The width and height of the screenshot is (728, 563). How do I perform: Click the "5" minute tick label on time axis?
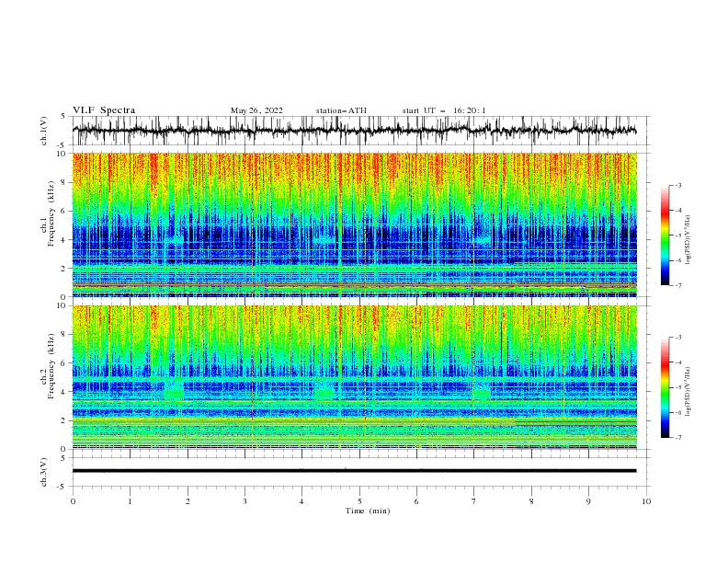359,501
